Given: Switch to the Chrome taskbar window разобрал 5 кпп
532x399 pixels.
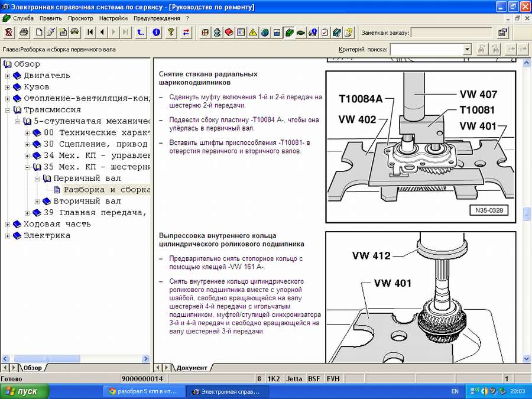Looking at the screenshot, I should coord(144,391).
